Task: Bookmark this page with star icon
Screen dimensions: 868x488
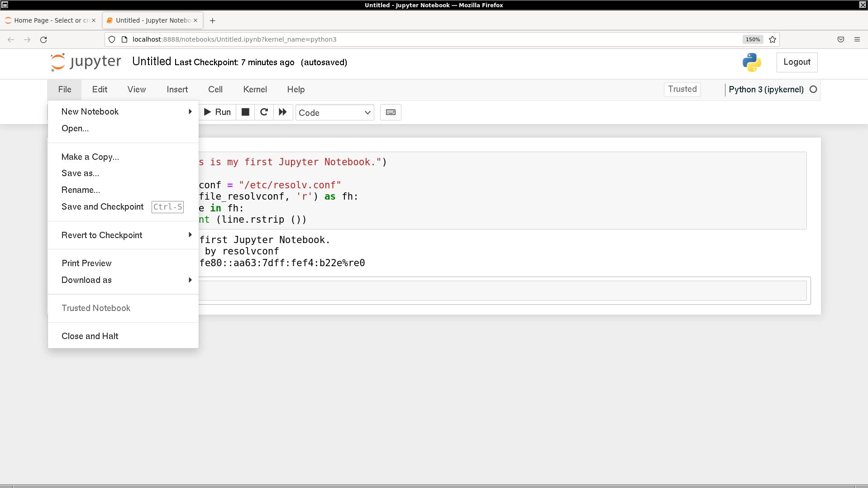Action: click(773, 39)
